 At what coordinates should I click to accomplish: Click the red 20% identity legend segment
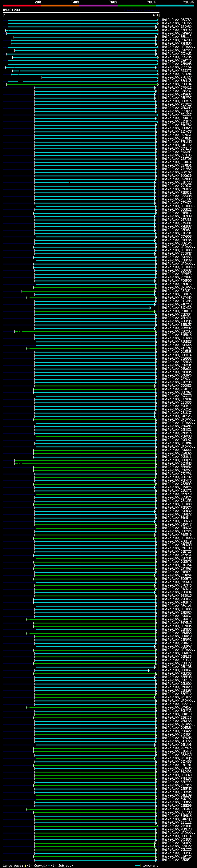pos(22,6)
